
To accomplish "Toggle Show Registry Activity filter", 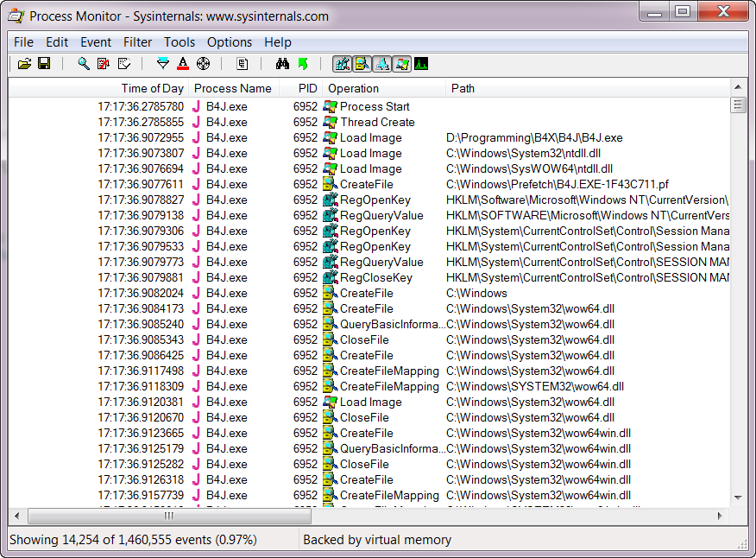I will pos(343,64).
